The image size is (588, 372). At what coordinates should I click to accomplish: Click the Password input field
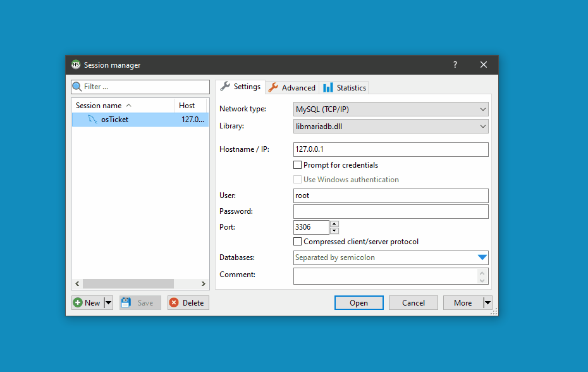(391, 211)
